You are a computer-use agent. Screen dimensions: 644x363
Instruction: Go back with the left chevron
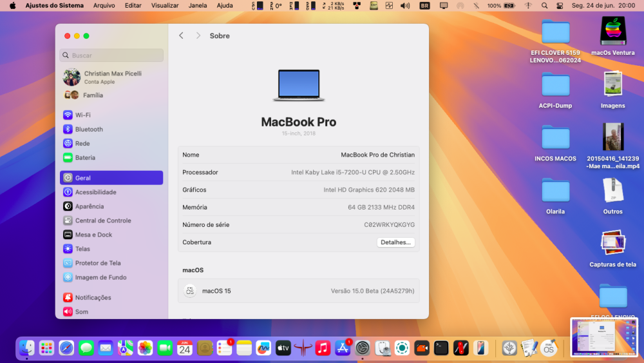(x=181, y=35)
